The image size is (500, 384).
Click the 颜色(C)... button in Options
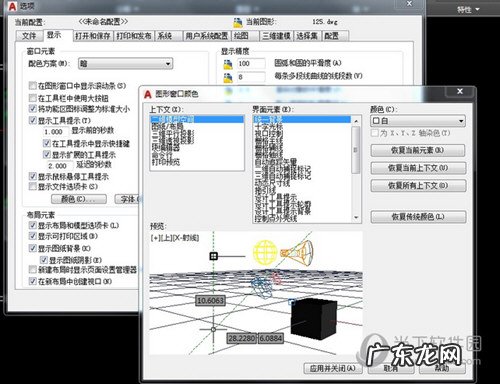pos(79,199)
